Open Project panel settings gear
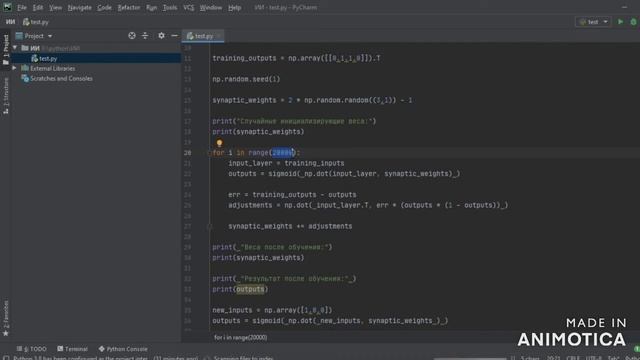This screenshot has width=640, height=360. [x=161, y=36]
